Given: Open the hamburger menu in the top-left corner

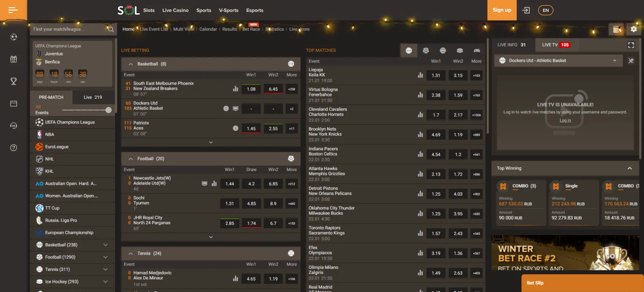Looking at the screenshot, I should click(x=13, y=10).
